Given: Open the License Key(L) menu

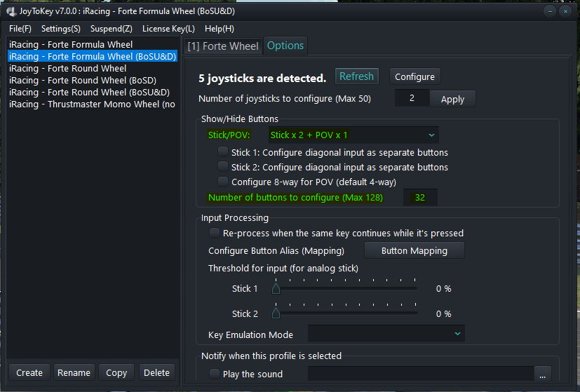Looking at the screenshot, I should [x=168, y=29].
